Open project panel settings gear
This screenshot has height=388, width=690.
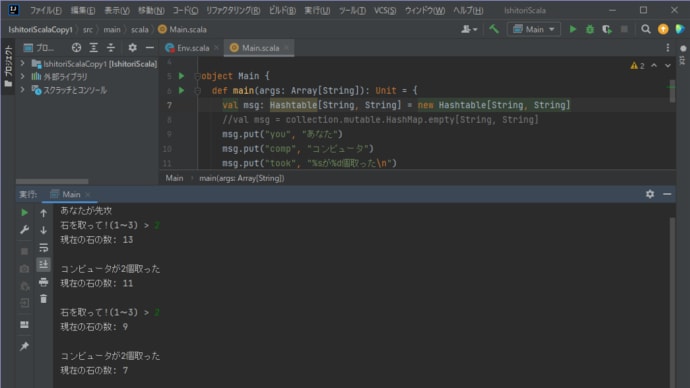(x=132, y=48)
